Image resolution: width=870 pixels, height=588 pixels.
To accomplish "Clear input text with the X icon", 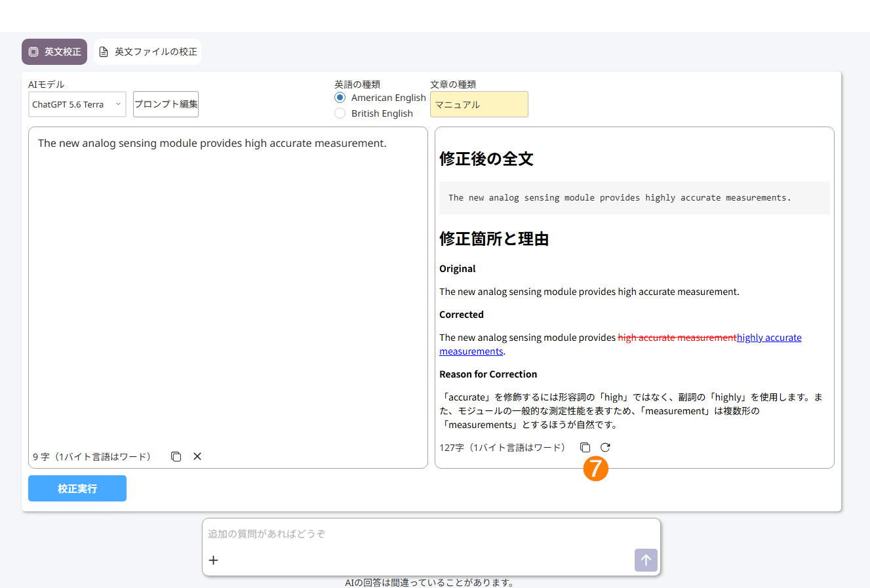I will [197, 456].
